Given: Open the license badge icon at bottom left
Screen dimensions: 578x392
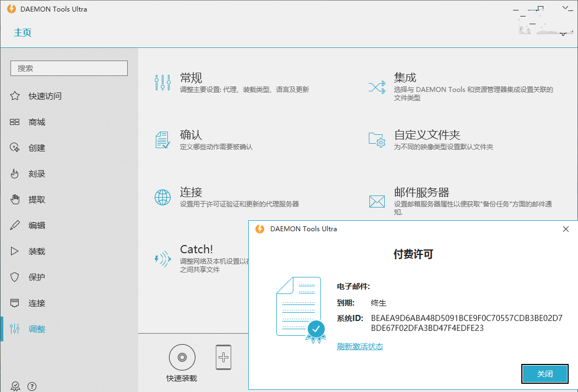Looking at the screenshot, I should point(15,386).
